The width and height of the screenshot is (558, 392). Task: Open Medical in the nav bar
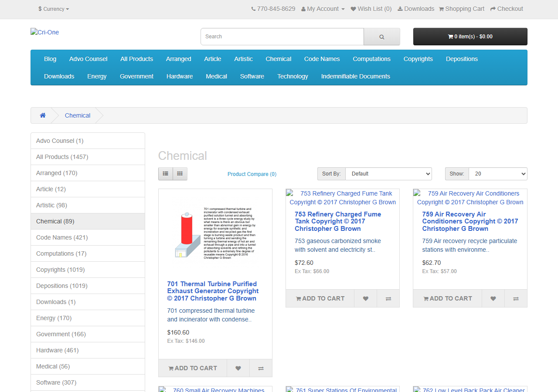pyautogui.click(x=217, y=76)
